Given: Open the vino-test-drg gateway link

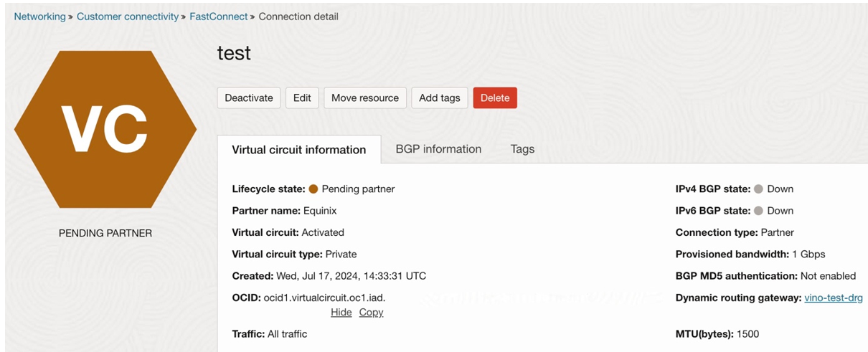Looking at the screenshot, I should (833, 298).
